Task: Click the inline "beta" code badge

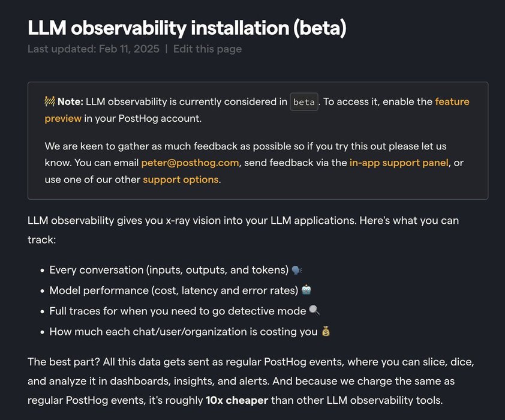Action: 304,102
